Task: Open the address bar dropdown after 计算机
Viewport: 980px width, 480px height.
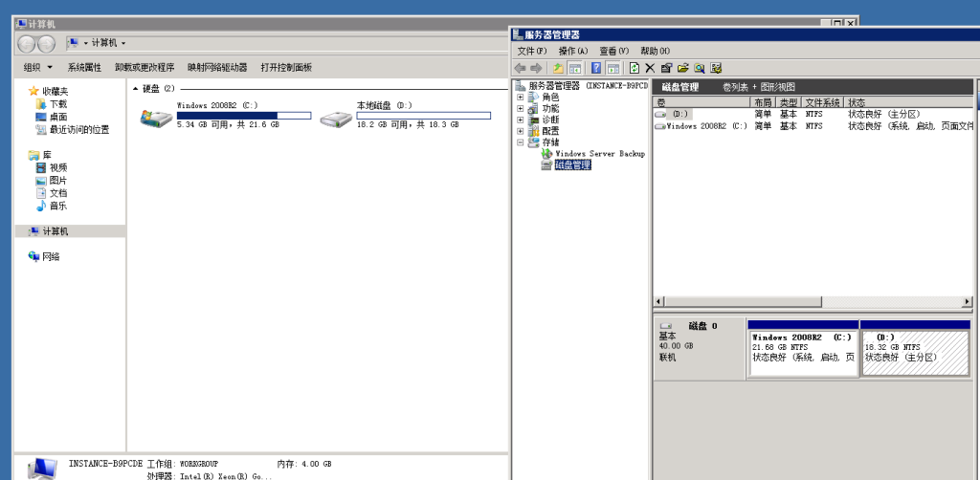Action: click(123, 43)
